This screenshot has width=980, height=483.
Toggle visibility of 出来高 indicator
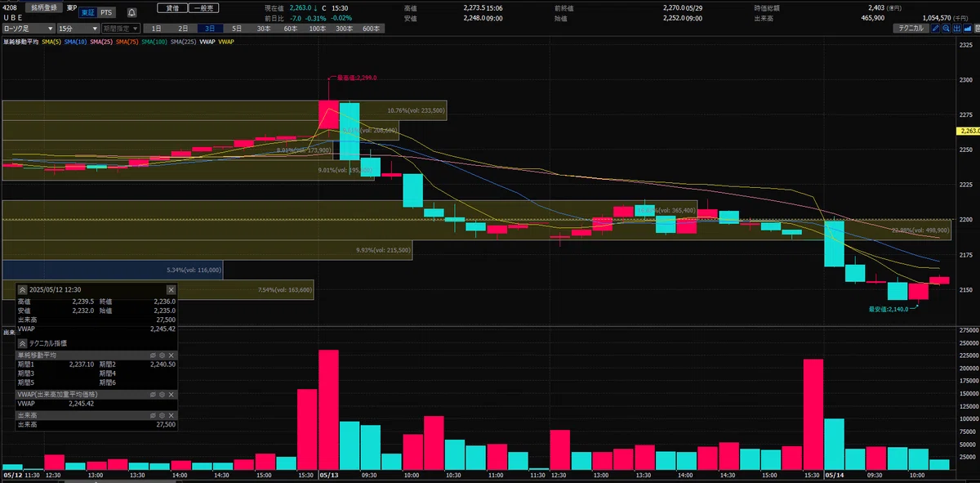click(153, 415)
